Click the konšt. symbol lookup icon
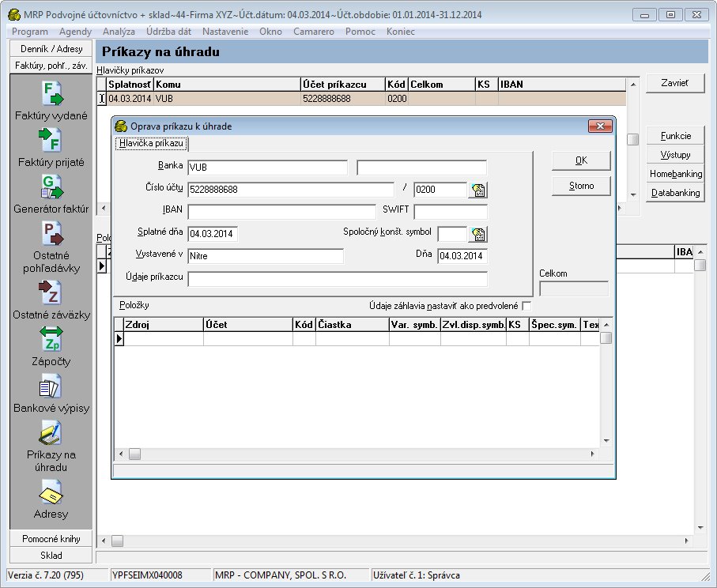The image size is (717, 588). 477,234
